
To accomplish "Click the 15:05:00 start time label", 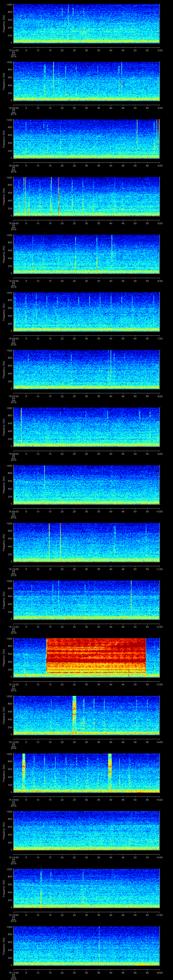I will (x=13, y=281).
